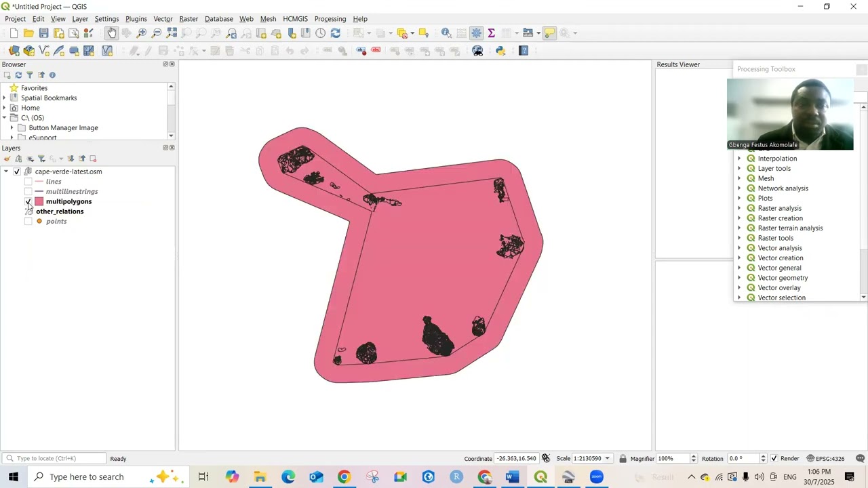The width and height of the screenshot is (868, 488).
Task: Select the Zoom In magnifier tool
Action: pos(142,33)
